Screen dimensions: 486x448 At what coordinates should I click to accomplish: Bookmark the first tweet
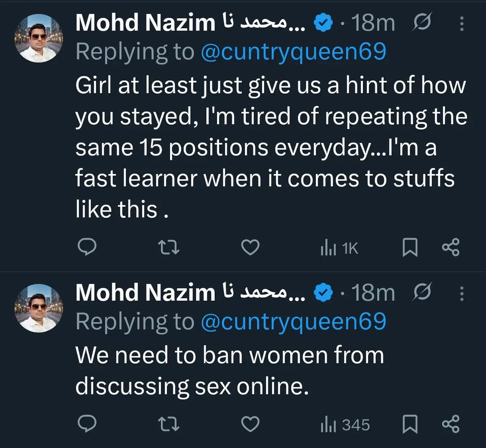point(410,248)
